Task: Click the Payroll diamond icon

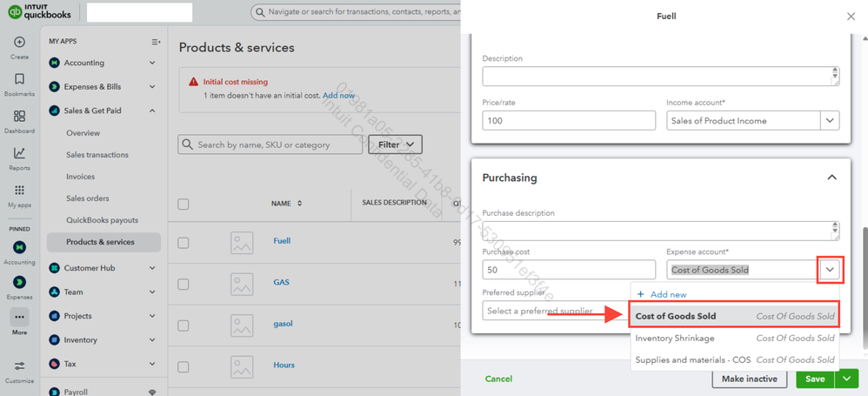Action: click(x=153, y=393)
